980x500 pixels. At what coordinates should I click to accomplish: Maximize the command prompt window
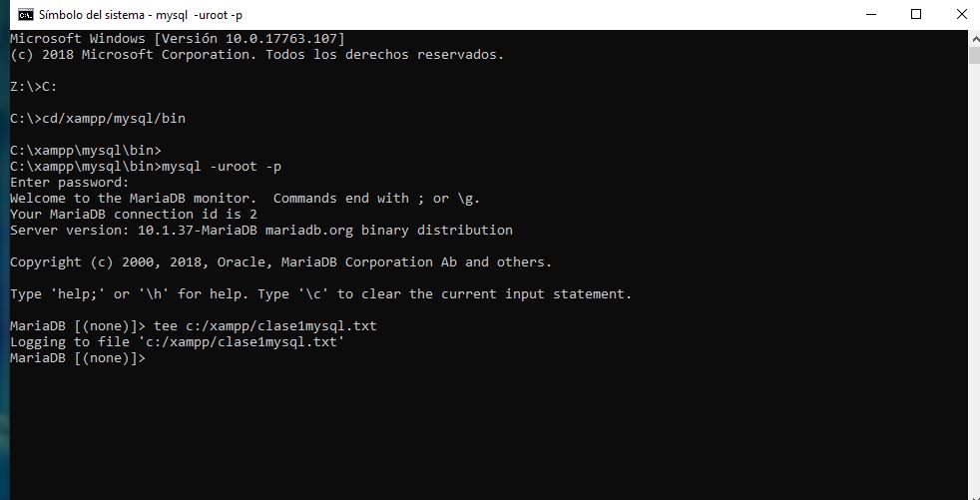[916, 14]
